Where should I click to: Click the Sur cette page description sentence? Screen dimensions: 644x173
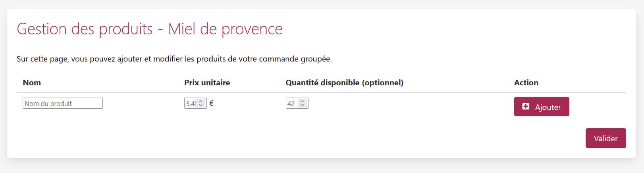174,59
